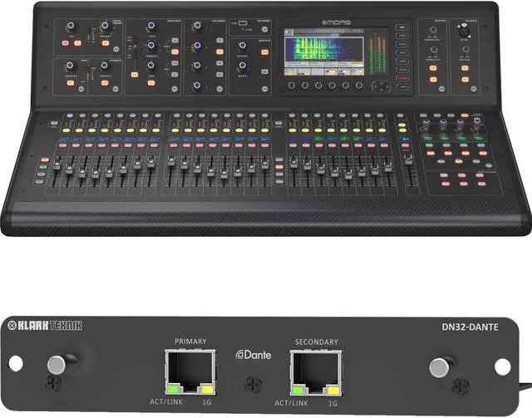Click the DN32-DANTE model label
This screenshot has height=418, width=532.
coord(470,327)
